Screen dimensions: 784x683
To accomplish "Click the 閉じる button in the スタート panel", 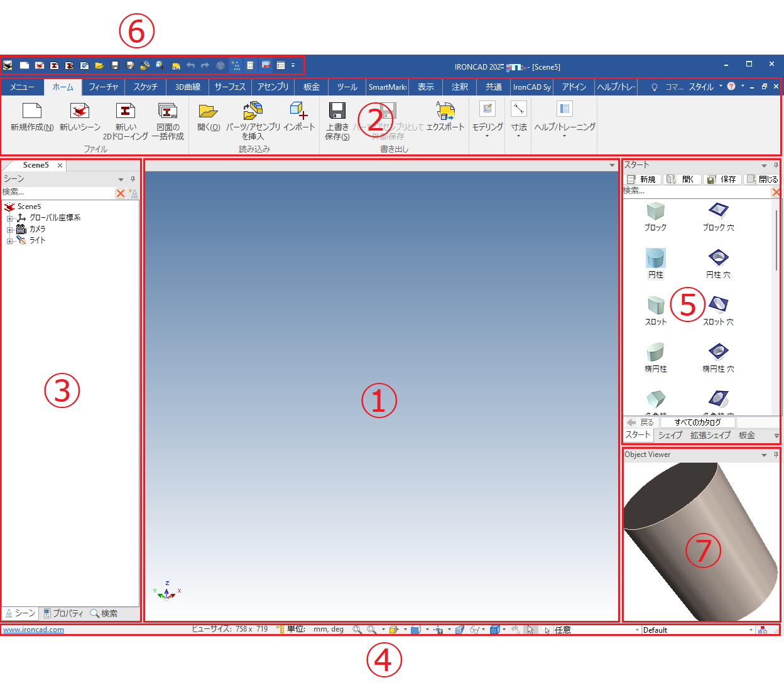I will pos(762,179).
